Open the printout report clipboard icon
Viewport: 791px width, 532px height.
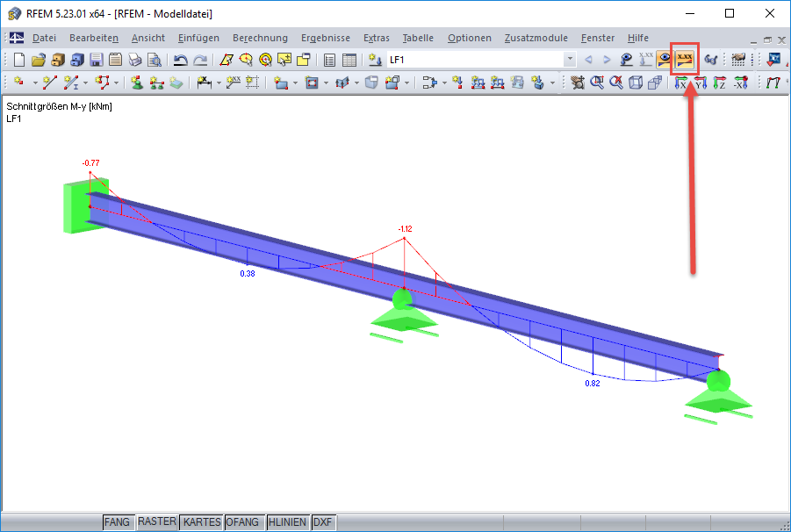click(x=116, y=60)
